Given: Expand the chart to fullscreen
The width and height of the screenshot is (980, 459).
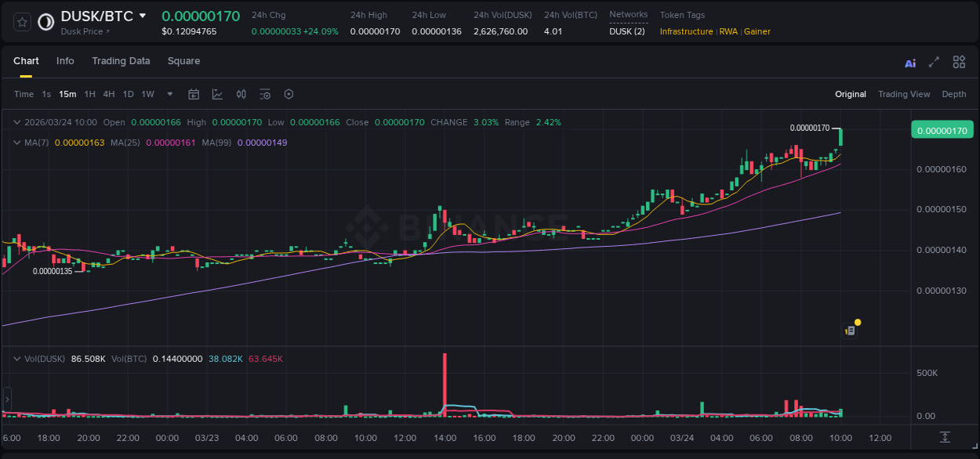Looking at the screenshot, I should [934, 63].
